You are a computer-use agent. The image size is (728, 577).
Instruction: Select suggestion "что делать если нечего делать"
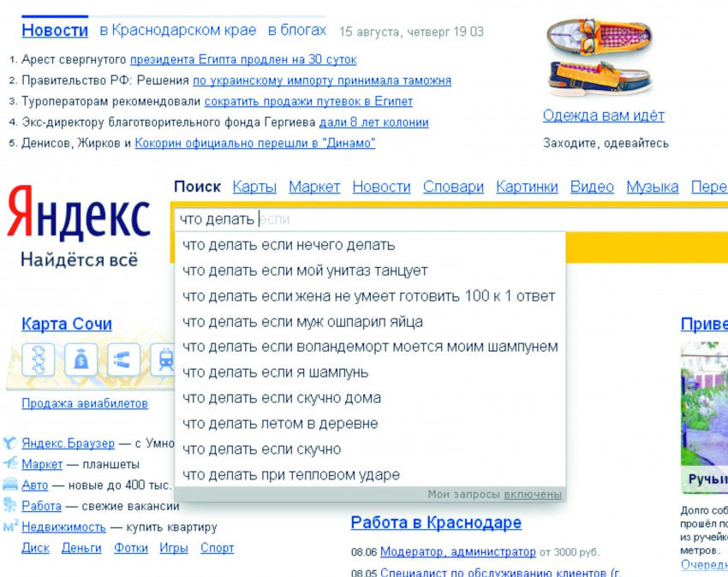click(289, 245)
